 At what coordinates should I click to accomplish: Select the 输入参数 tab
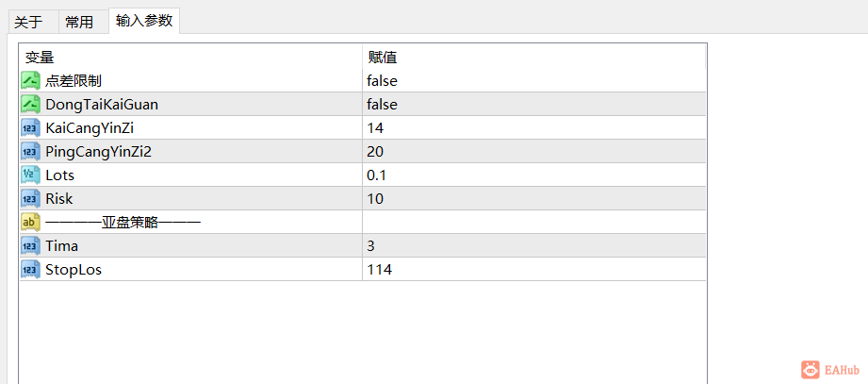click(x=144, y=21)
